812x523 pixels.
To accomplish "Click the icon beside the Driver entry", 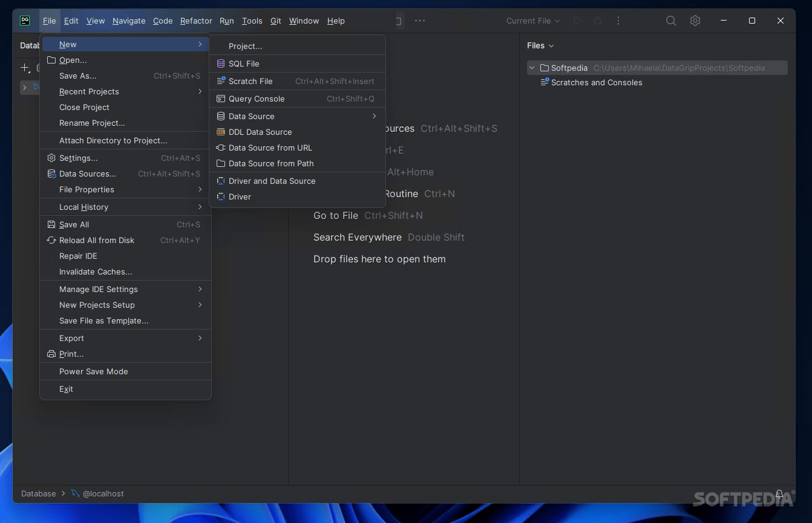I will tap(221, 197).
